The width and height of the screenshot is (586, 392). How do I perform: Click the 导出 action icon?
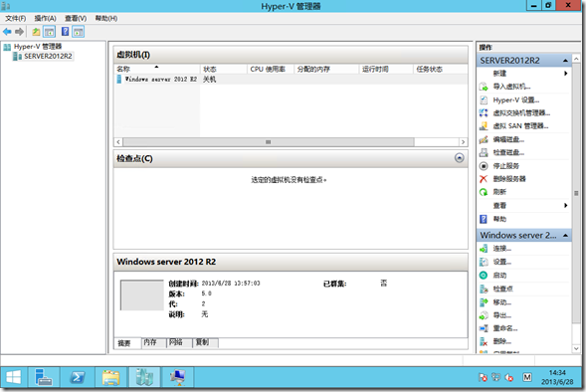484,315
